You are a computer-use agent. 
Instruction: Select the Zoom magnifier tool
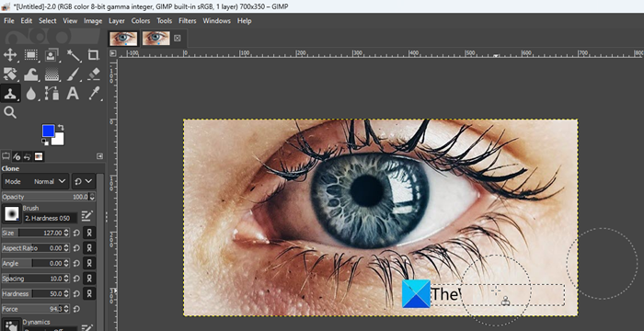click(x=10, y=112)
